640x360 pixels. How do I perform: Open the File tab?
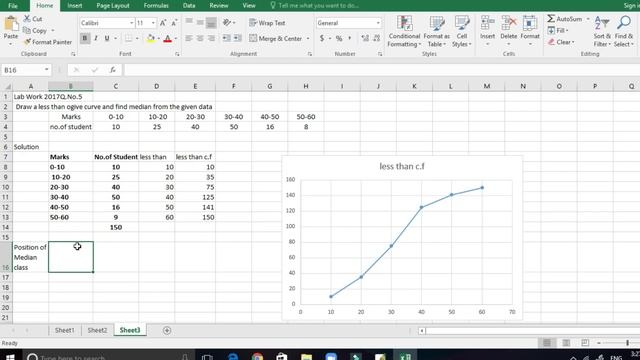pyautogui.click(x=13, y=5)
